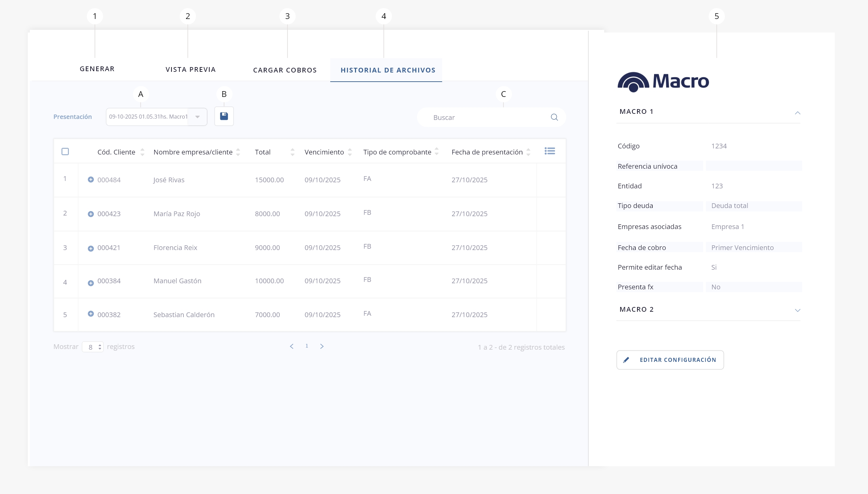Click the search magnifier icon
This screenshot has height=494, width=868.
tap(554, 117)
